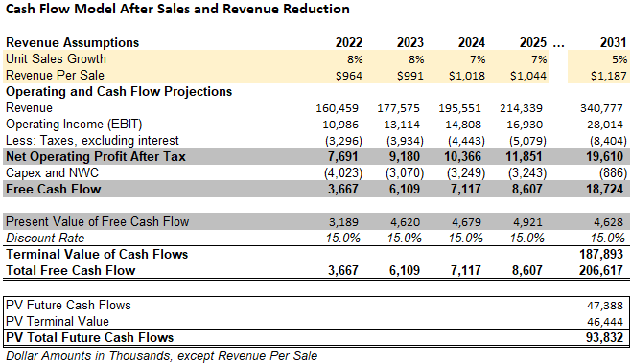Select EBIT cell 10,986
This screenshot has height=364, width=631.
340,125
